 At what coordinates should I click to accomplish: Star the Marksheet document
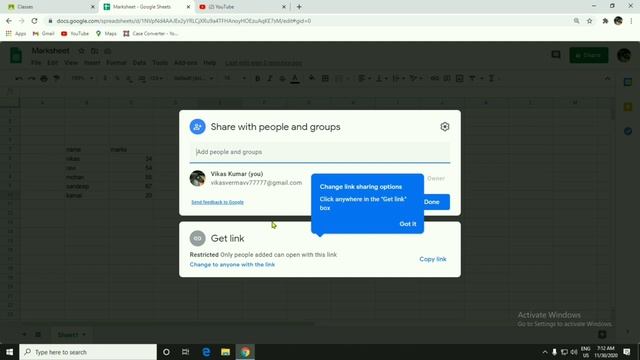tap(82, 51)
